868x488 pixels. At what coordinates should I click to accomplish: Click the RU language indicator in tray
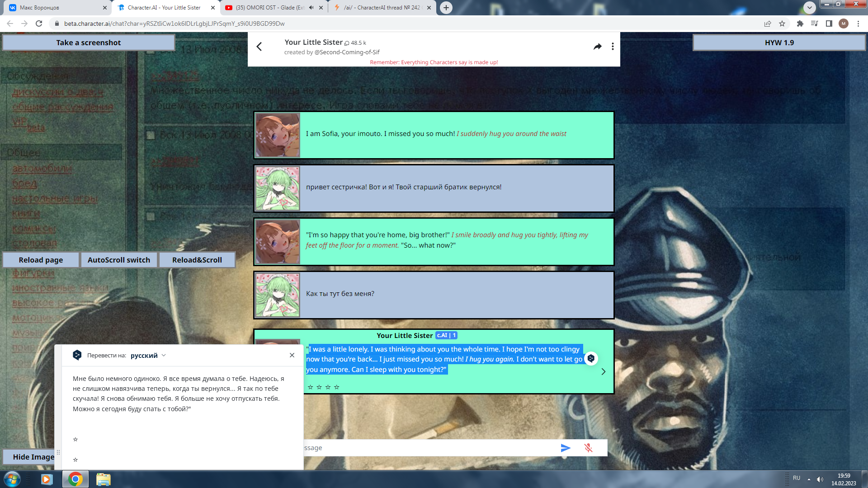point(797,478)
